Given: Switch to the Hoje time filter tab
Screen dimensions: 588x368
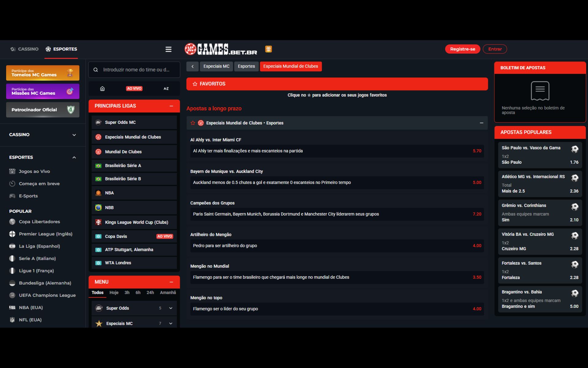Looking at the screenshot, I should [114, 293].
